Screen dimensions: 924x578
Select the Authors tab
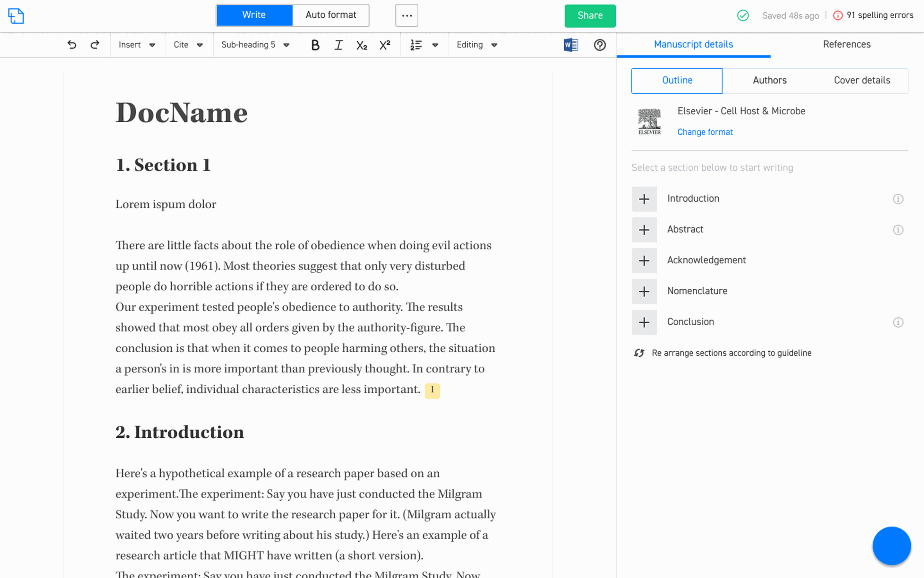tap(770, 81)
